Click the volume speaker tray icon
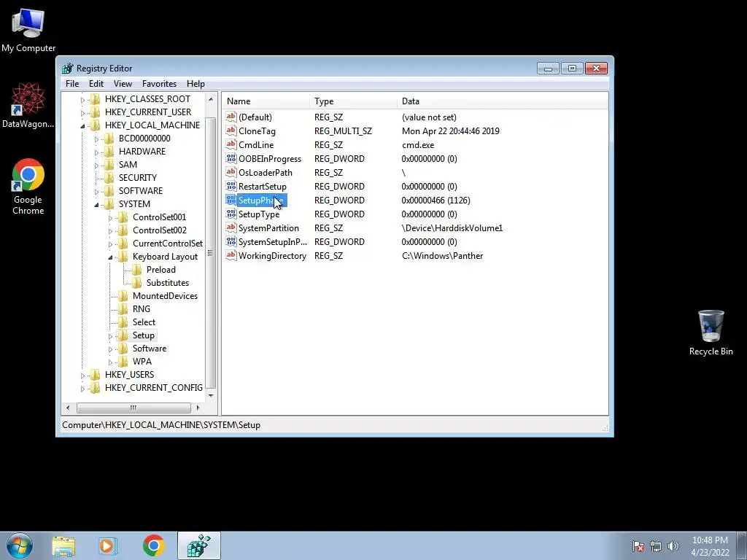 point(673,546)
